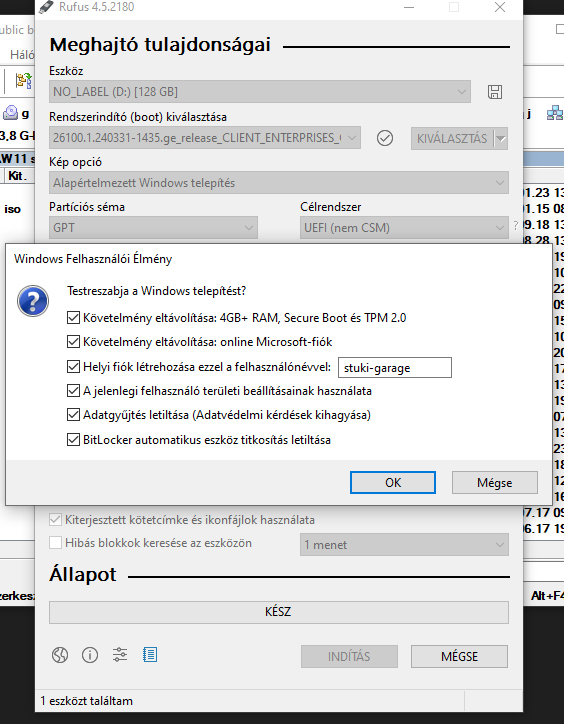This screenshot has width=564, height=724.
Task: Open the Háló menu in background window
Action: 22,55
